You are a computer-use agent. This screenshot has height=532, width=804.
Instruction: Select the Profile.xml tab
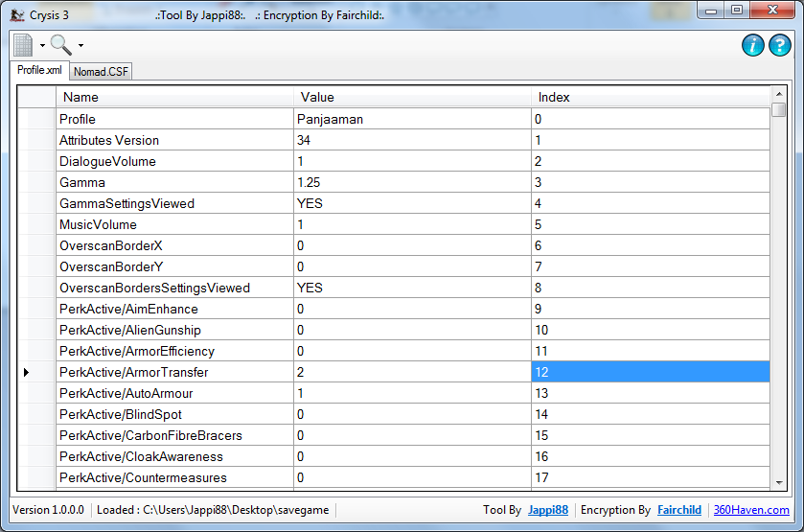(39, 71)
